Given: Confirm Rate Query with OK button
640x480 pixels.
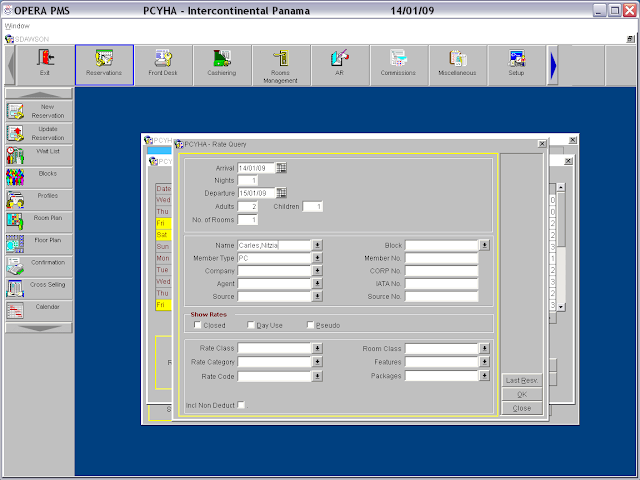Looking at the screenshot, I should 522,394.
